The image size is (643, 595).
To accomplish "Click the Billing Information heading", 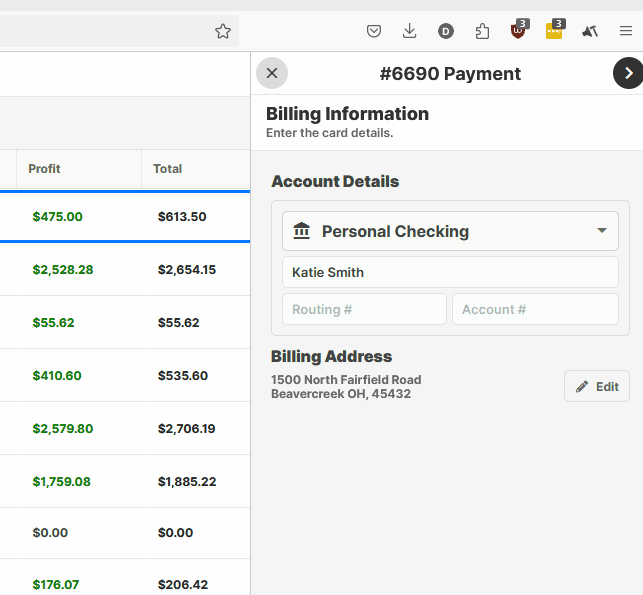I will tap(347, 114).
